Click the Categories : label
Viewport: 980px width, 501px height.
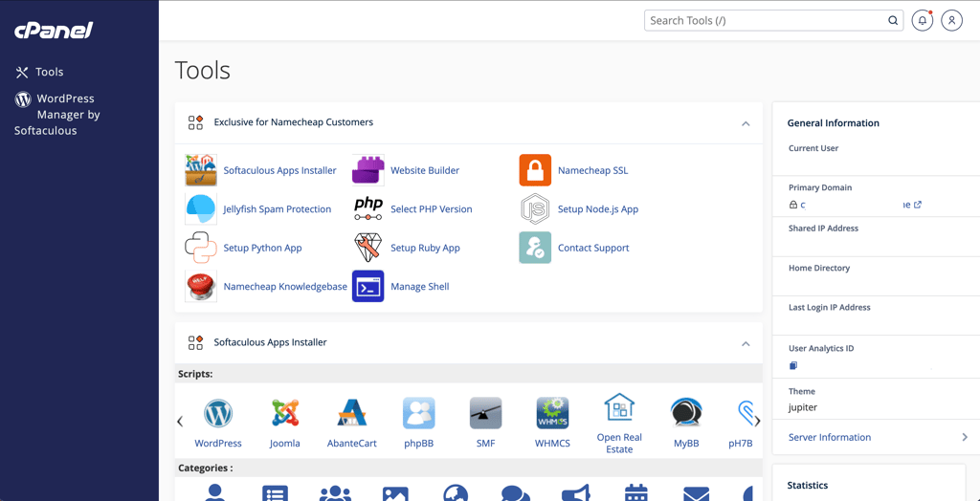tap(206, 468)
